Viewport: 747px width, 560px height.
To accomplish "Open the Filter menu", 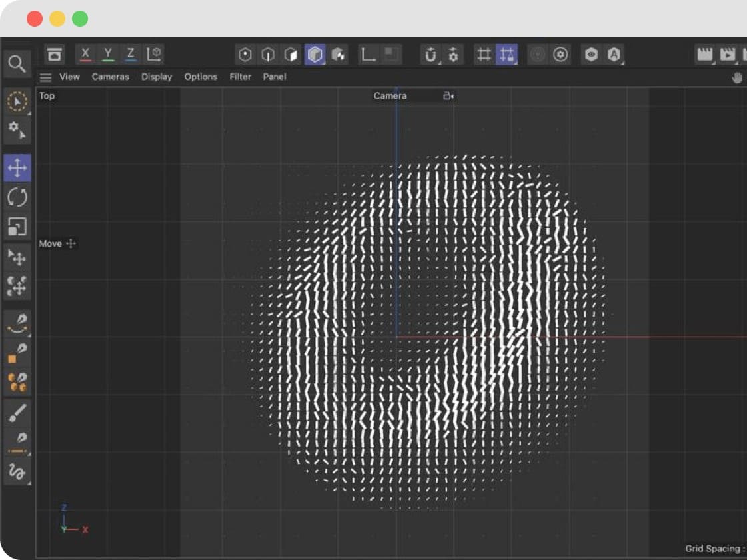I will [241, 77].
